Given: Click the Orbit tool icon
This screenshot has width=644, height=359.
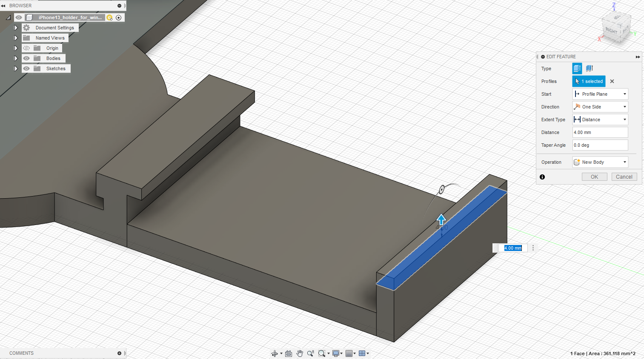Looking at the screenshot, I should click(275, 353).
